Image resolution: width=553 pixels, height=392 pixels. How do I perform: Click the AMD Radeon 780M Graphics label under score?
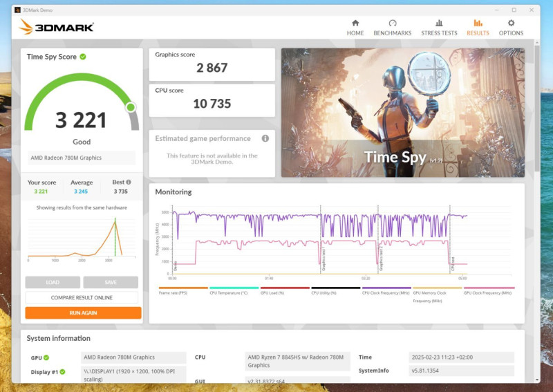tap(82, 158)
